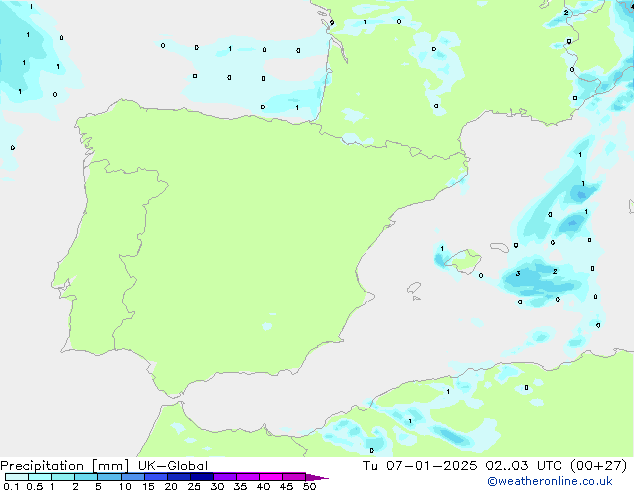Click the '02..03 UTC' time text
634x490 pixels.
coord(523,466)
